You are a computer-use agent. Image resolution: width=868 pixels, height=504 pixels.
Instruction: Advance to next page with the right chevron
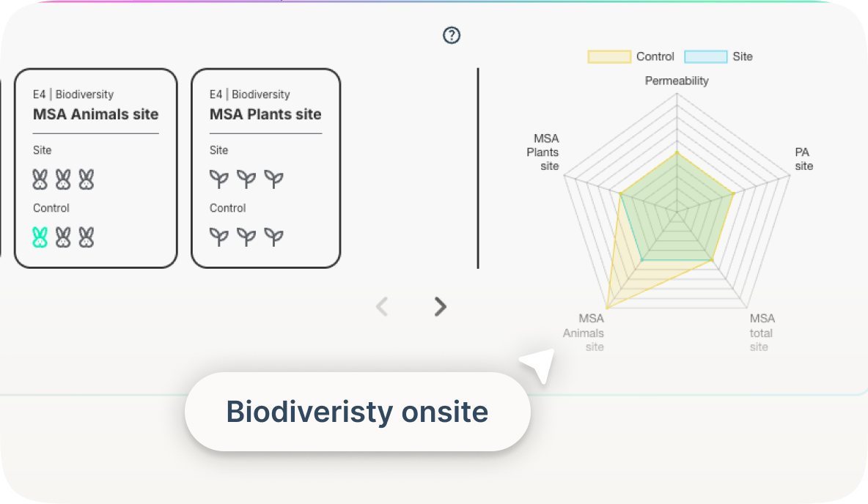[x=439, y=306]
